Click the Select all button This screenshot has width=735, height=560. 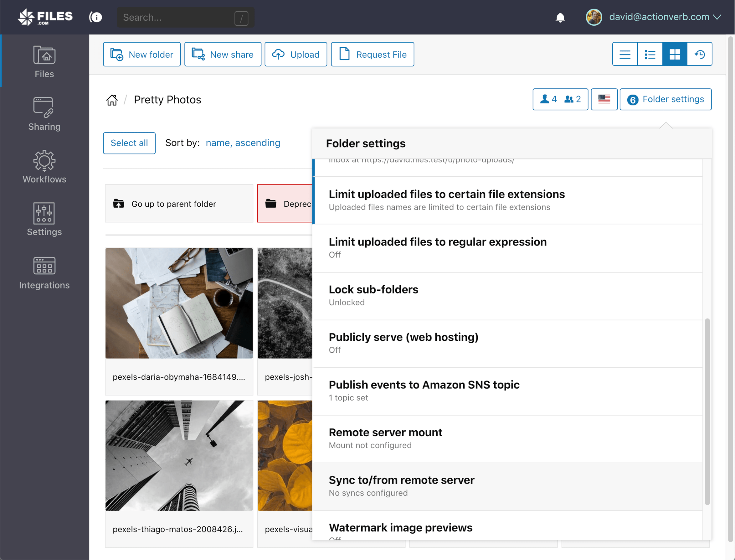point(129,143)
